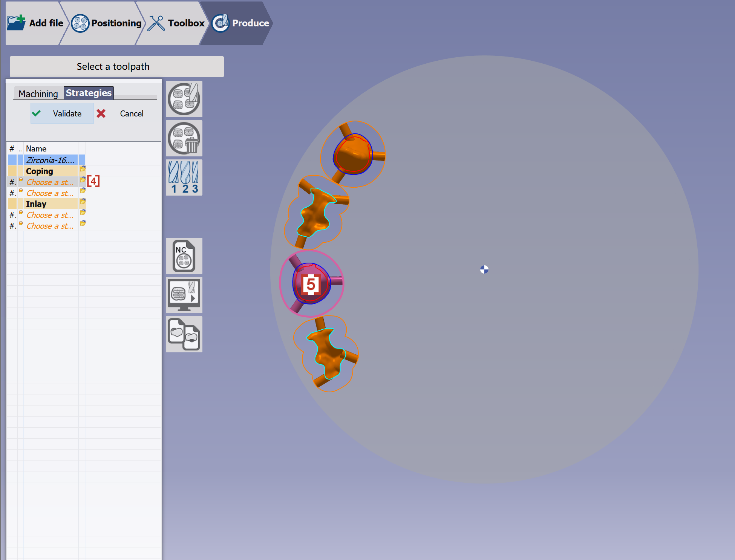Open the folder icon beside the Inlay row

pos(83,202)
